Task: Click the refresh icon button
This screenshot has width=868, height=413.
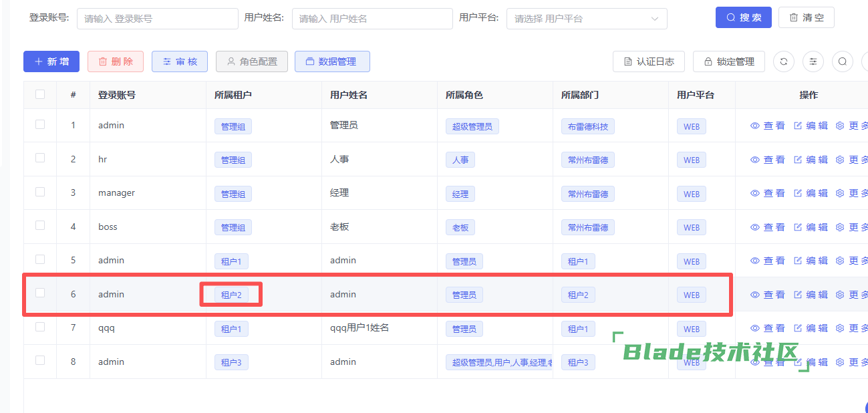Action: tap(784, 61)
